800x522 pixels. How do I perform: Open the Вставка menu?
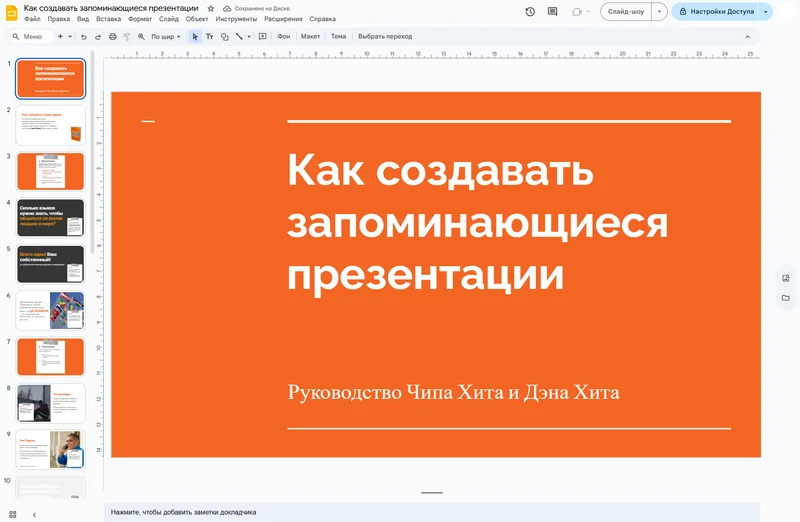108,19
